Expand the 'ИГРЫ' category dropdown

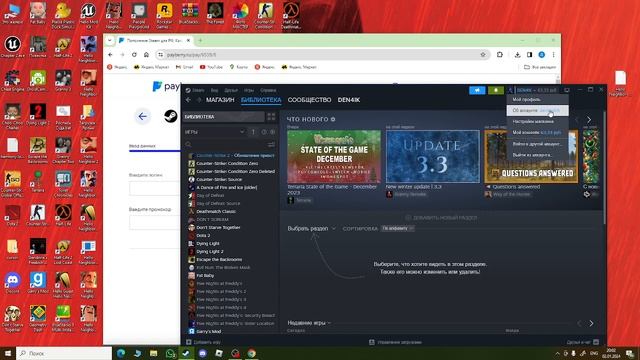(x=242, y=132)
